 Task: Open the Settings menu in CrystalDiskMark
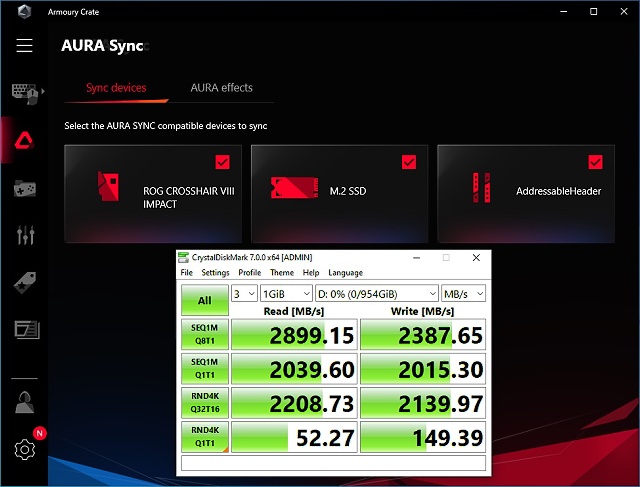(216, 272)
